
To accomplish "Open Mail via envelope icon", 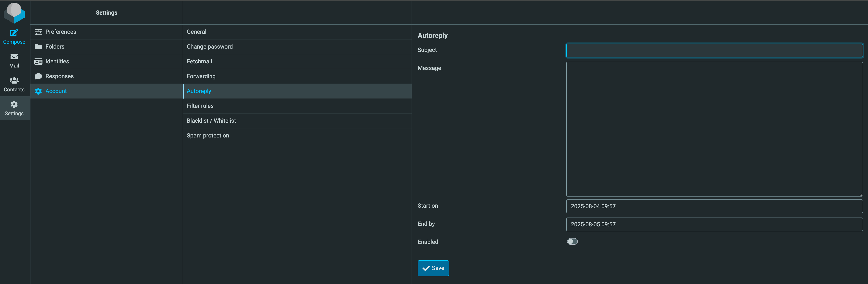I will (x=14, y=57).
